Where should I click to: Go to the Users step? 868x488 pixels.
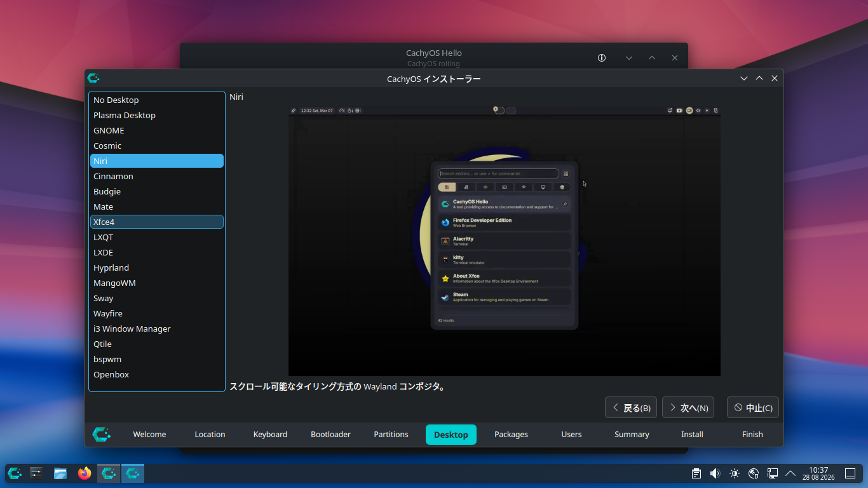point(572,435)
